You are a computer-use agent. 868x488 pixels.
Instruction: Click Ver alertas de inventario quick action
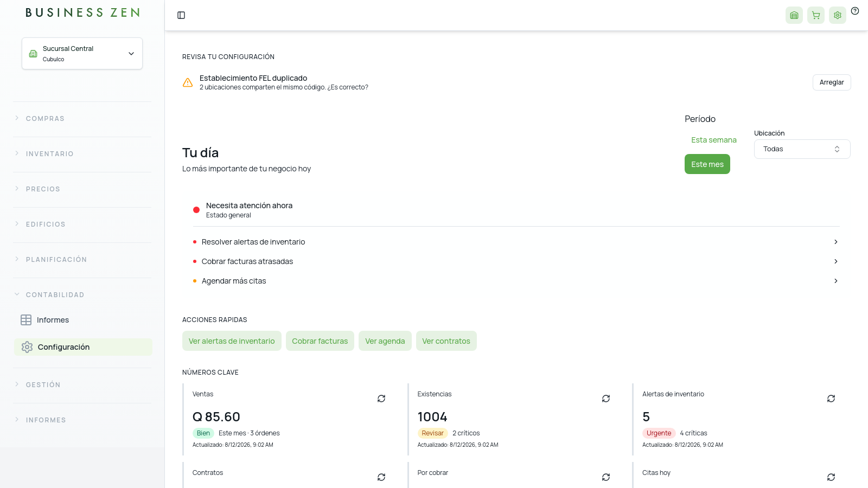pyautogui.click(x=232, y=341)
